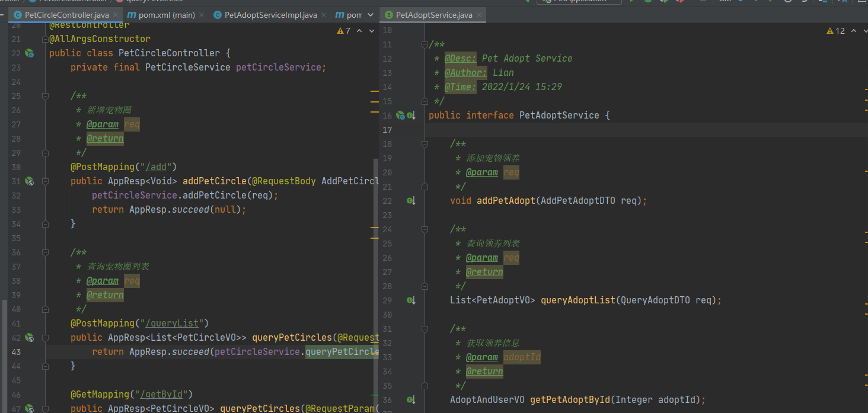Switch to the partially shown pom tab
Viewport: 868px width, 413px height.
(349, 15)
